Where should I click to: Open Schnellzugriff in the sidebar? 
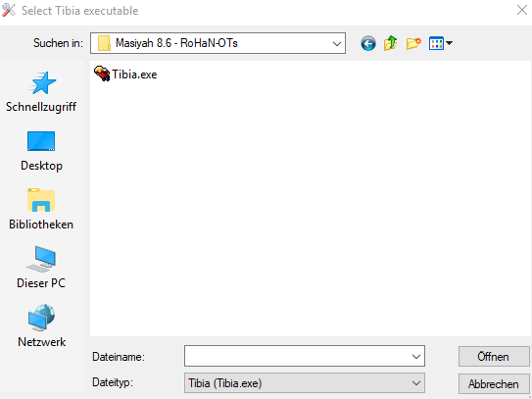click(x=41, y=92)
